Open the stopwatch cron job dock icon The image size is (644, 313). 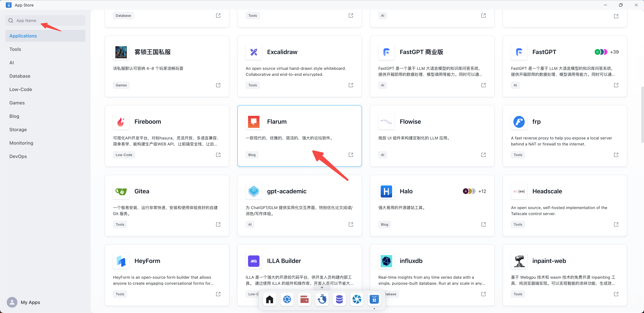click(x=322, y=299)
